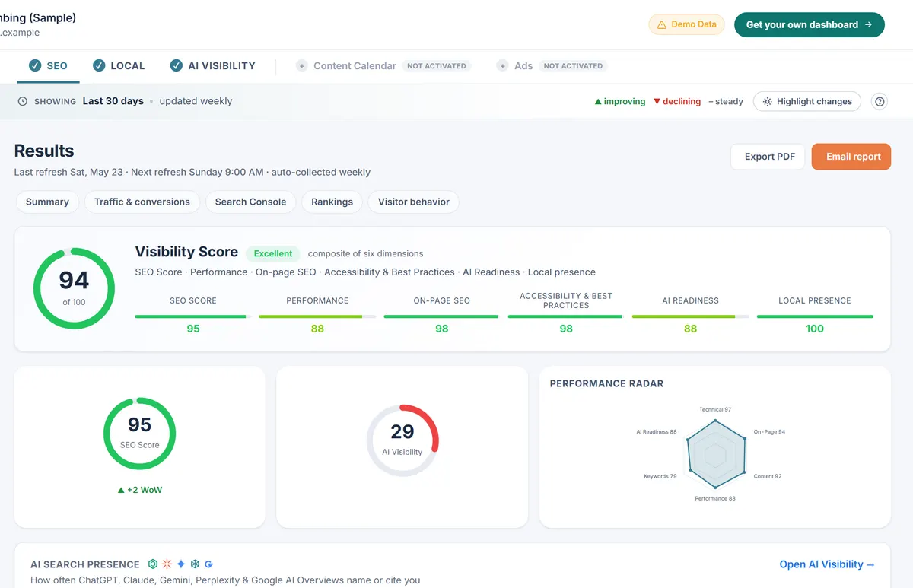Click the Export PDF button

[x=768, y=157]
